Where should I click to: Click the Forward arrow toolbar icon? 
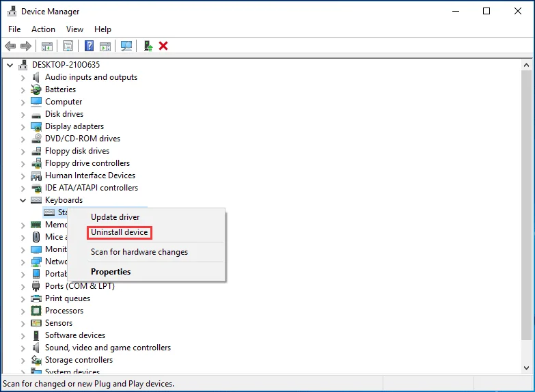point(26,46)
